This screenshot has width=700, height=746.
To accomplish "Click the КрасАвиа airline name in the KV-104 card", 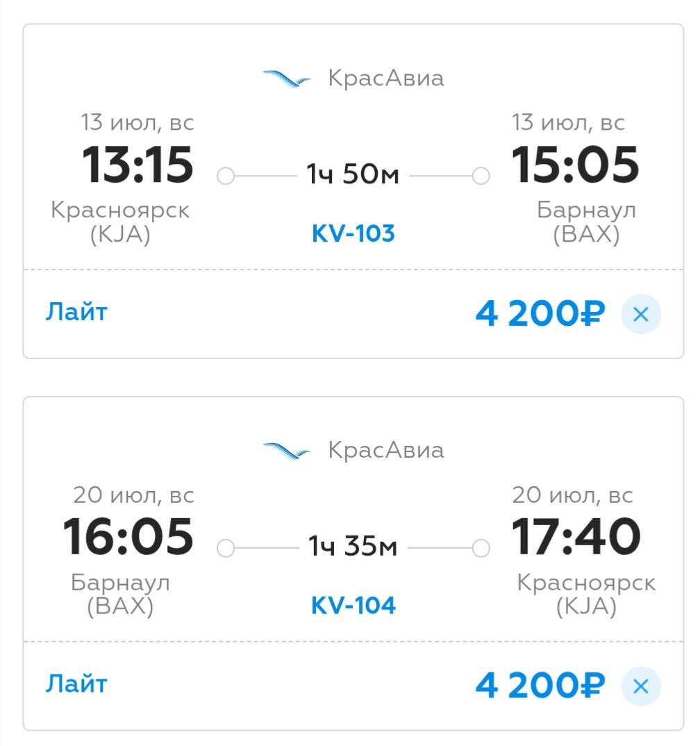I will [385, 451].
